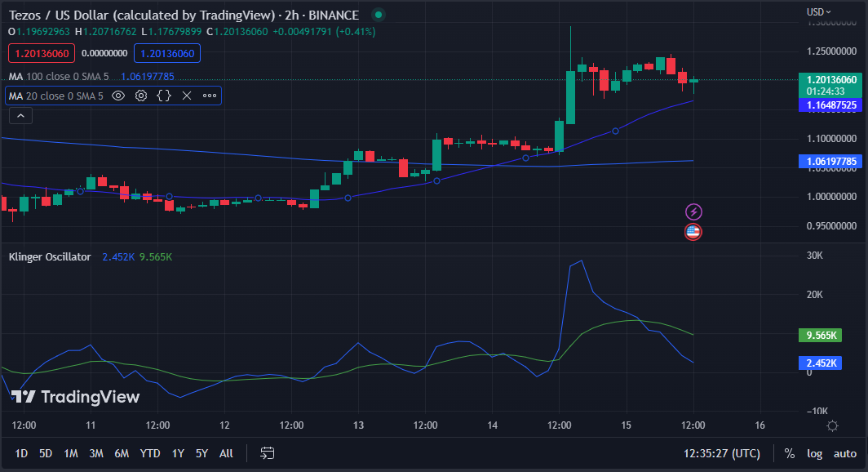The height and width of the screenshot is (472, 868).
Task: Collapse the indicator legend with the chevron
Action: [20, 114]
